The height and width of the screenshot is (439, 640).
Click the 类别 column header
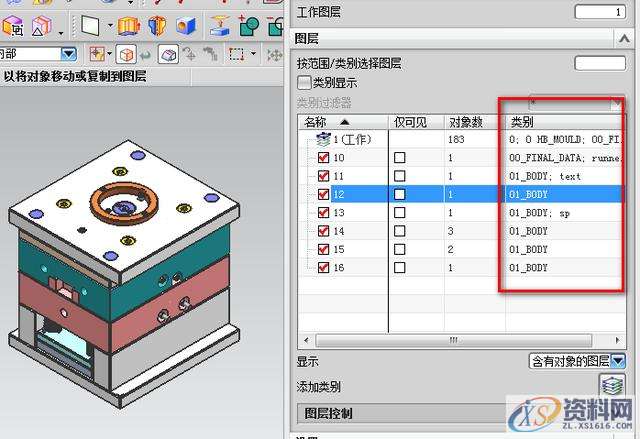[x=565, y=122]
